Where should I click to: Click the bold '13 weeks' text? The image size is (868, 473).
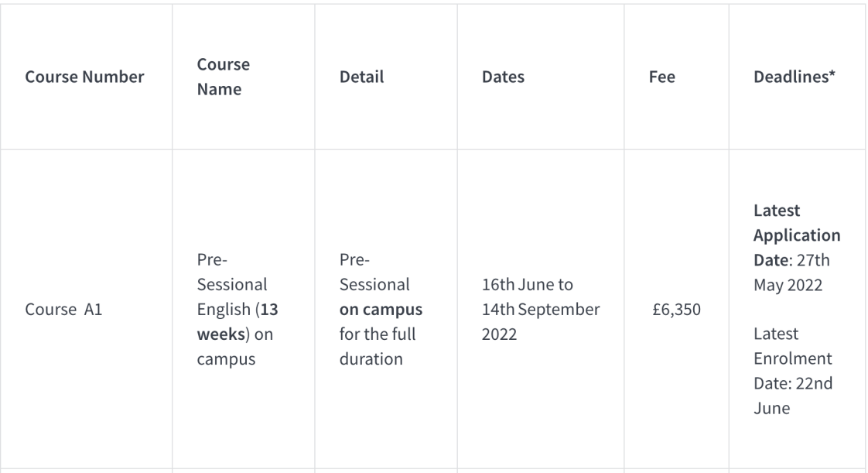pos(238,322)
